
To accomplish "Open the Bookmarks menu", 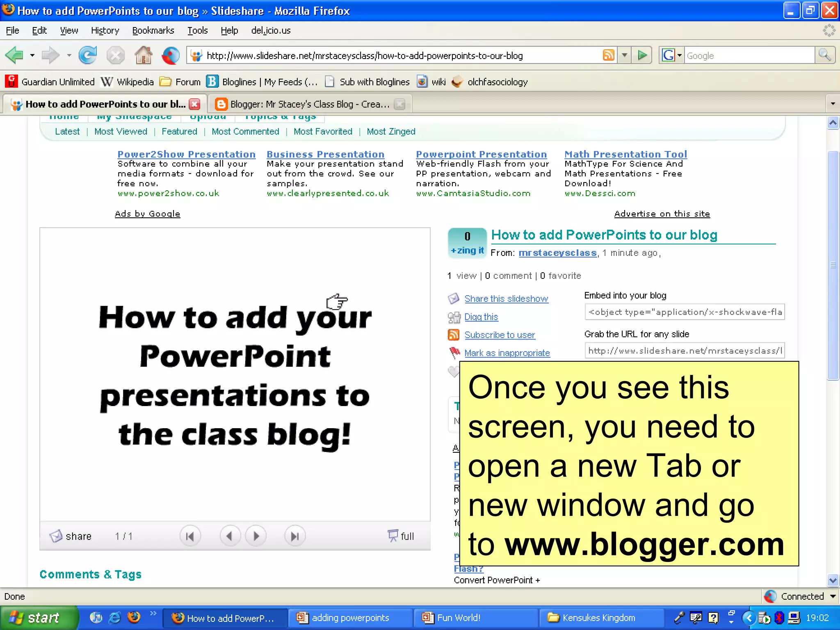I will tap(153, 30).
